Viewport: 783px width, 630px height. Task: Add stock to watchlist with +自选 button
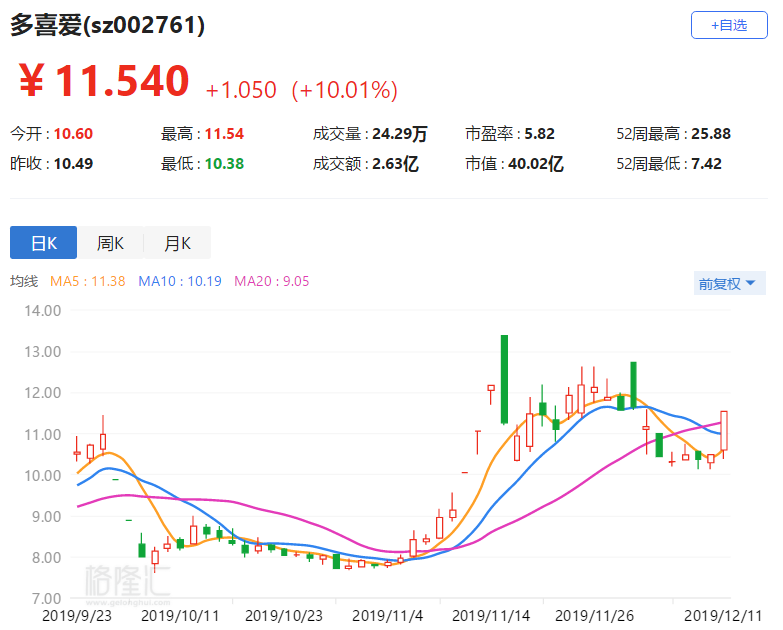729,25
